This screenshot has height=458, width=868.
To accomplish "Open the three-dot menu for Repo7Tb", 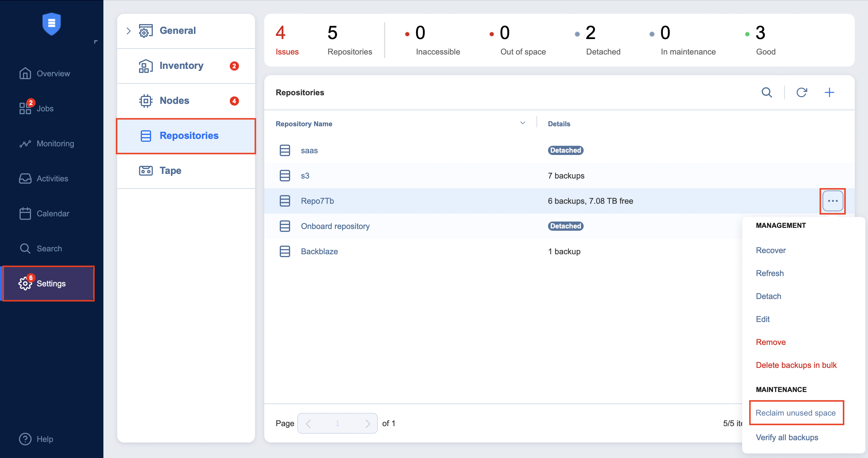I will [x=832, y=201].
